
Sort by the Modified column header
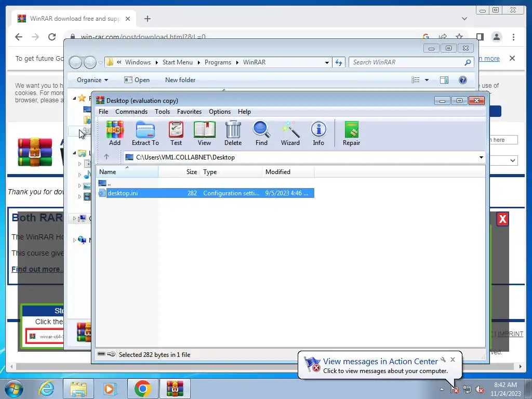pos(288,171)
